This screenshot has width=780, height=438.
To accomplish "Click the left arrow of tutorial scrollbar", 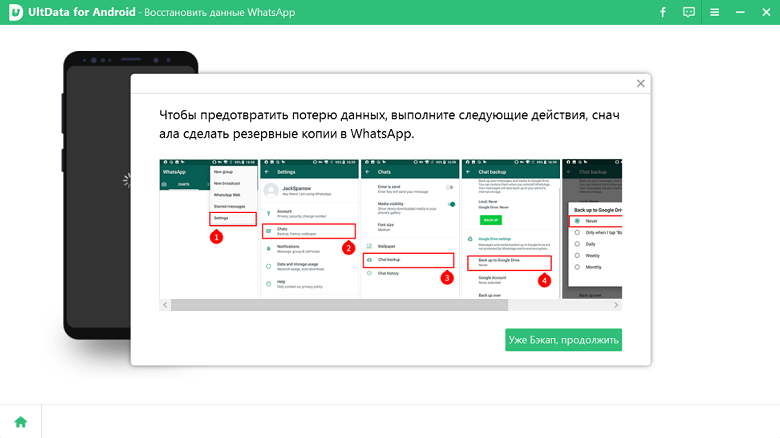I will (x=165, y=305).
